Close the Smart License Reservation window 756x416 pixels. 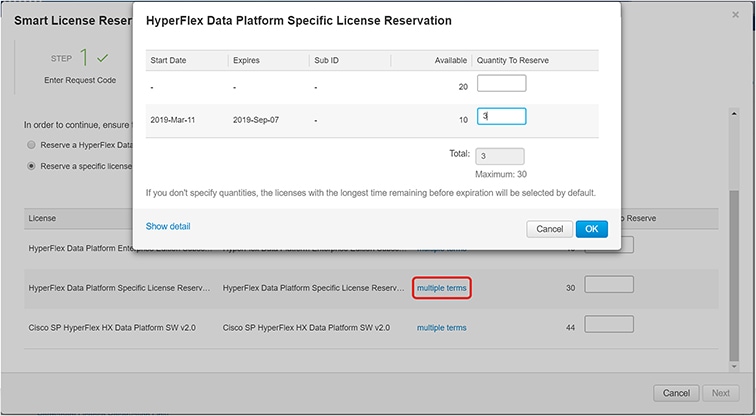pos(735,15)
